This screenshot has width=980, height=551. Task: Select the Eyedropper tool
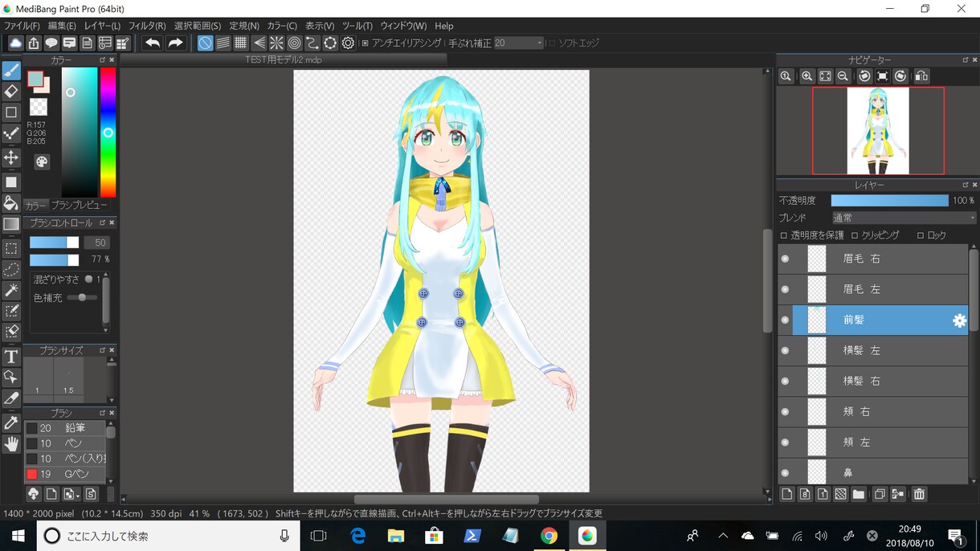pos(11,422)
